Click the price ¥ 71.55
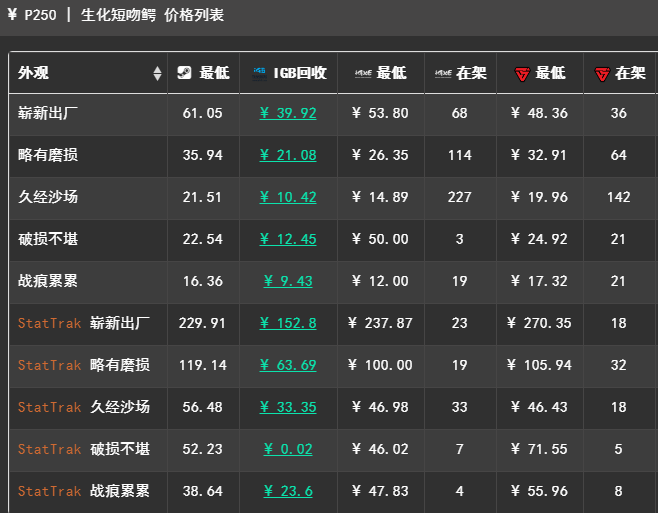Image resolution: width=658 pixels, height=513 pixels. [539, 449]
